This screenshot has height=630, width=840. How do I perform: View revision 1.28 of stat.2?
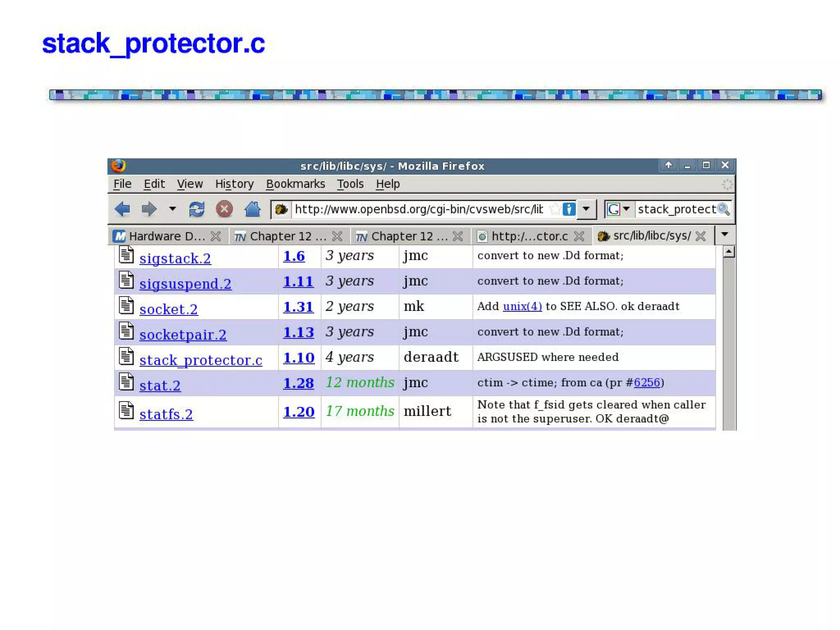pos(299,383)
